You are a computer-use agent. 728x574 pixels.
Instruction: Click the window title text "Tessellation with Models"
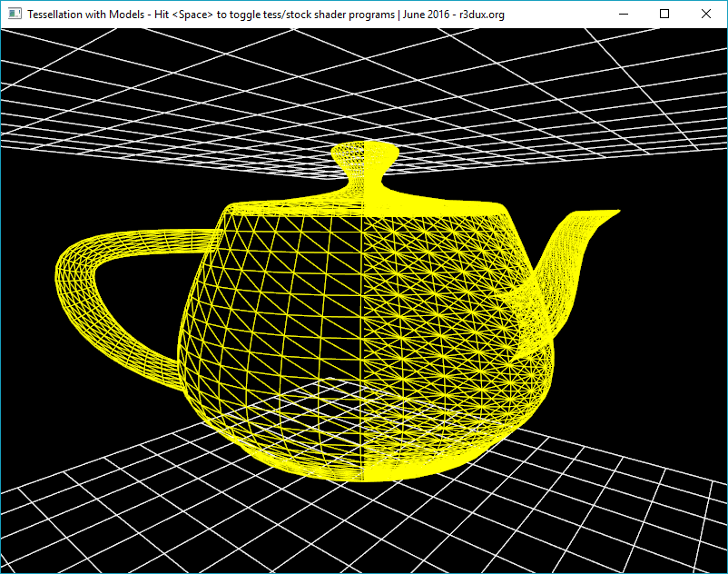[86, 15]
